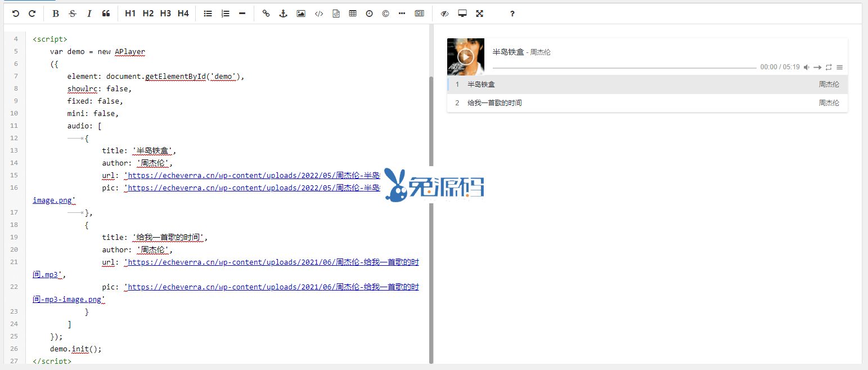868x370 pixels.
Task: Click the 半岛铁盒 pic url on line 16
Action: [x=253, y=188]
